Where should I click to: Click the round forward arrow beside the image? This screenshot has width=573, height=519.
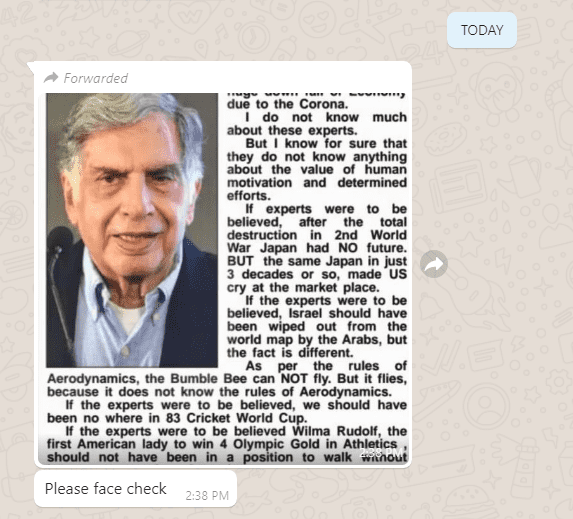click(x=434, y=264)
